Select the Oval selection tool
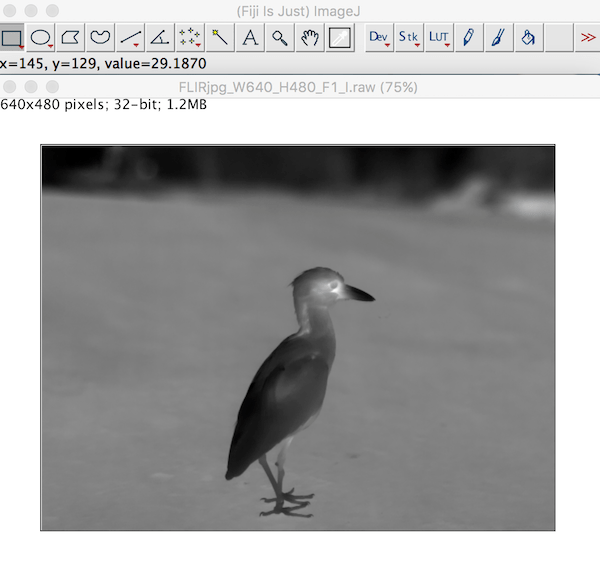The height and width of the screenshot is (563, 600). pos(41,38)
